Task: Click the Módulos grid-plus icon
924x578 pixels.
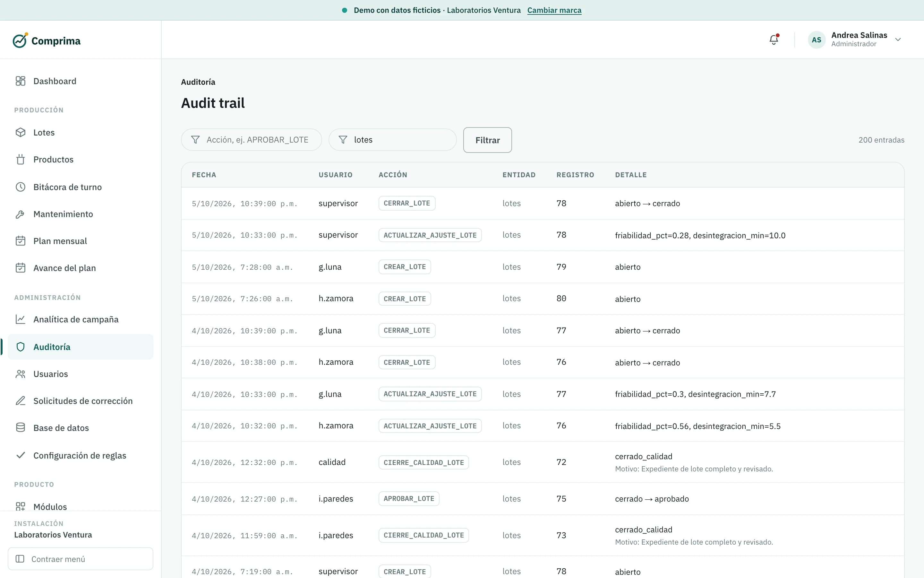Action: pyautogui.click(x=20, y=506)
